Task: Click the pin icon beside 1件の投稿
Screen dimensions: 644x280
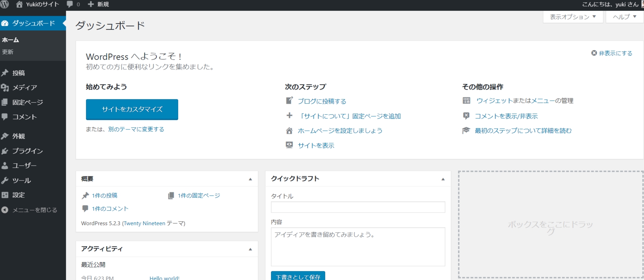Action: pos(85,196)
